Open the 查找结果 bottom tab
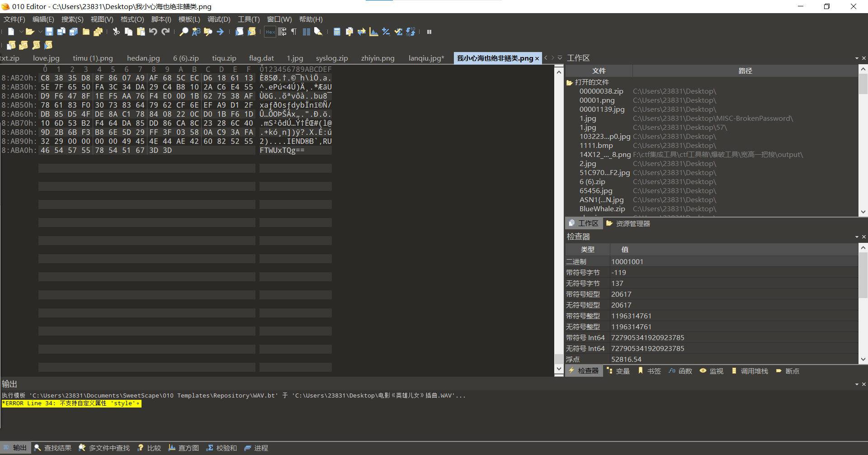This screenshot has width=868, height=455. pyautogui.click(x=53, y=448)
